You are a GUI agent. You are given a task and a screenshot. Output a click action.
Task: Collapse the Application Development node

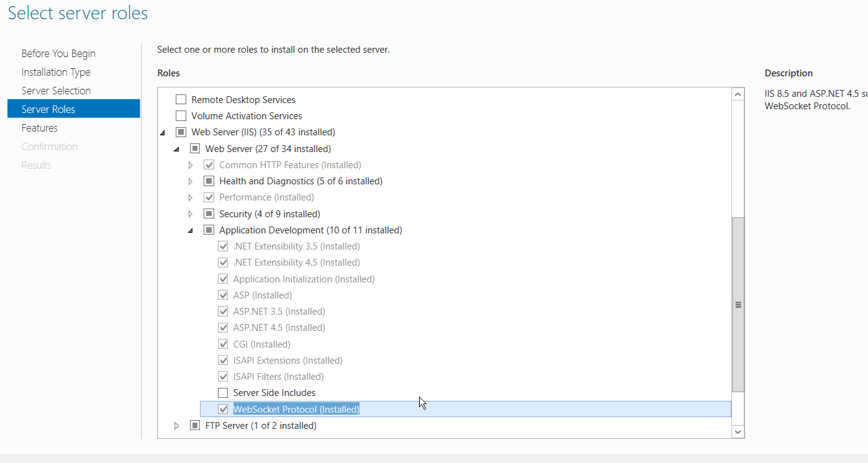[x=191, y=230]
